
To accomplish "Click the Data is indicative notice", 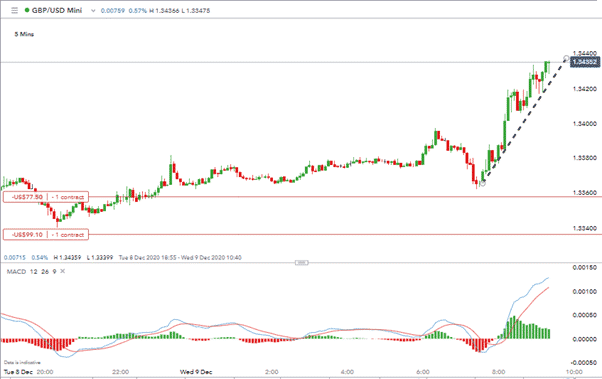I will (22, 362).
